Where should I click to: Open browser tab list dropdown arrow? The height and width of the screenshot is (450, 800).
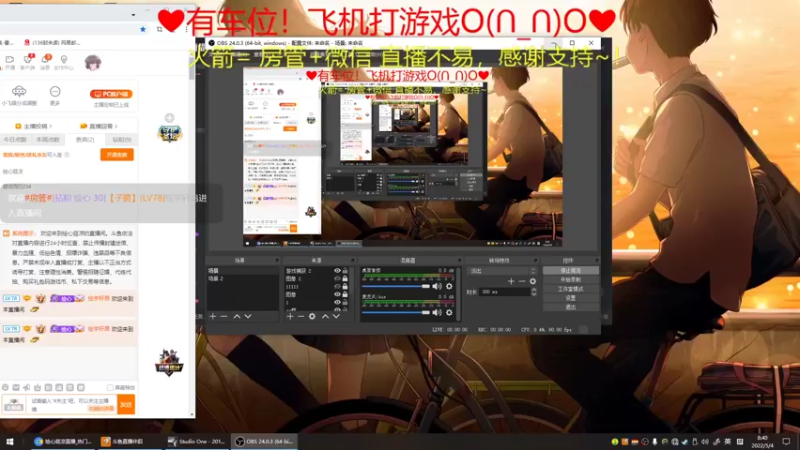coord(133,15)
